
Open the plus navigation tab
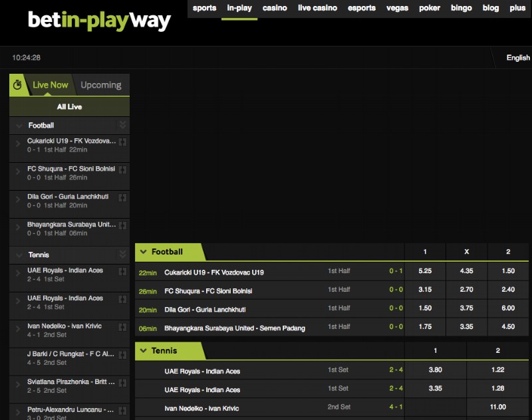[x=517, y=8]
